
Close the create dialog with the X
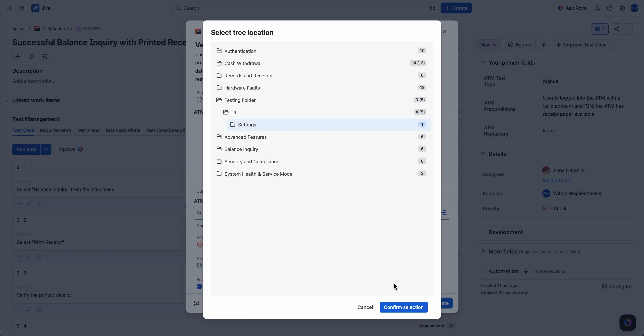pos(444,31)
